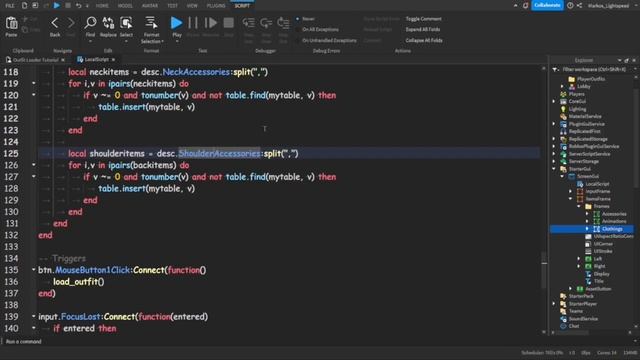Start playtest with the ribbon Play button
Screen dimensions: 640x360
pyautogui.click(x=176, y=23)
